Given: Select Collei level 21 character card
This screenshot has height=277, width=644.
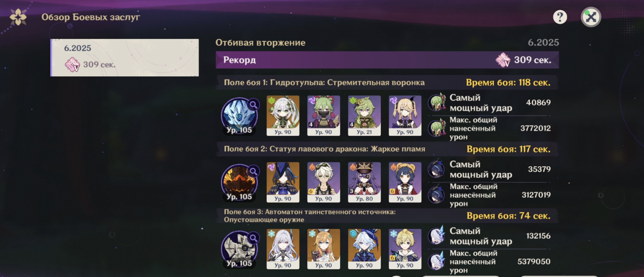Looking at the screenshot, I should pos(364,116).
